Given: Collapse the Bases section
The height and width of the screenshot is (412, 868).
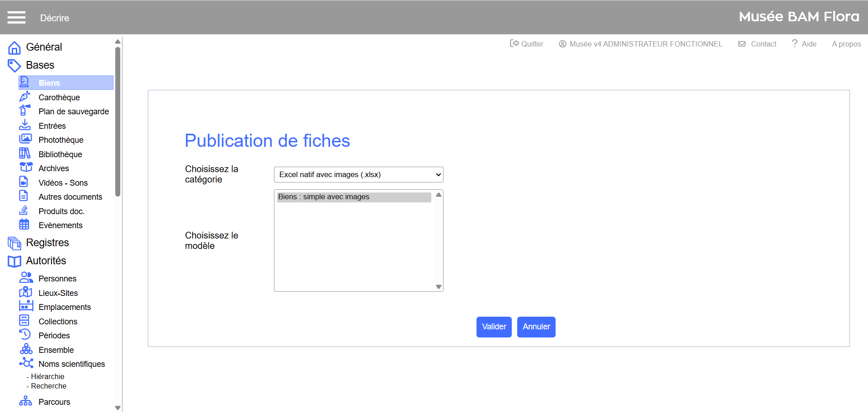Looking at the screenshot, I should (40, 66).
